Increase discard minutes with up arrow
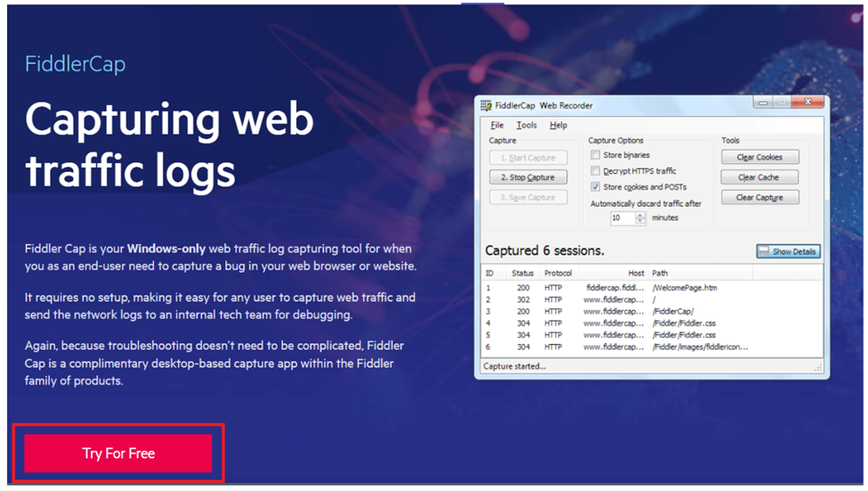This screenshot has height=491, width=868. coord(640,215)
